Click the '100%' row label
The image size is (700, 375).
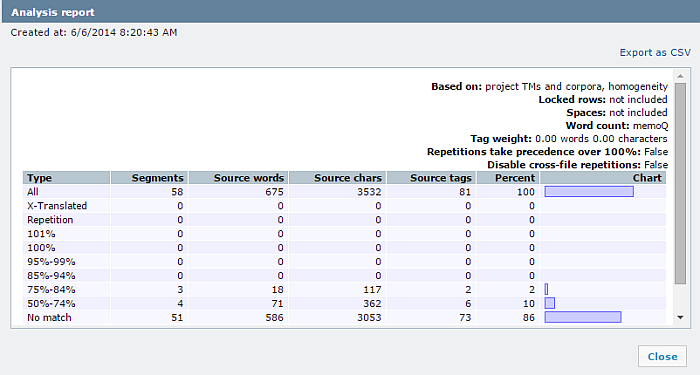[x=41, y=248]
